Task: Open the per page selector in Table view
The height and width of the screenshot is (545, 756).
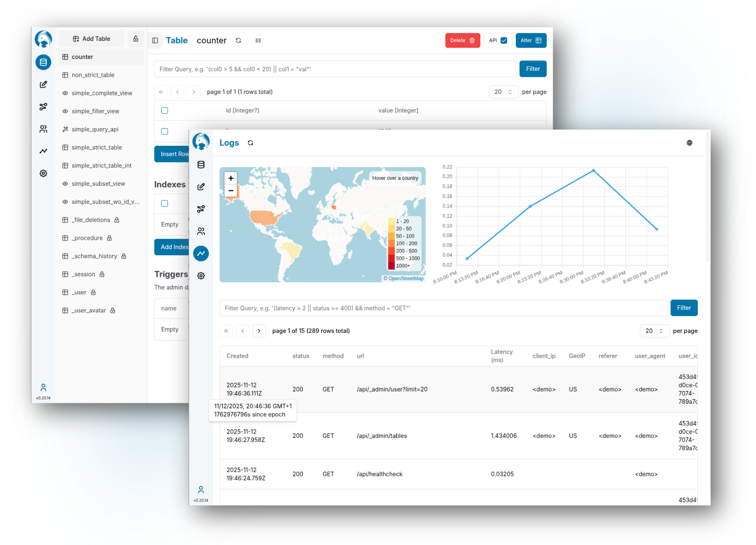Action: [504, 92]
